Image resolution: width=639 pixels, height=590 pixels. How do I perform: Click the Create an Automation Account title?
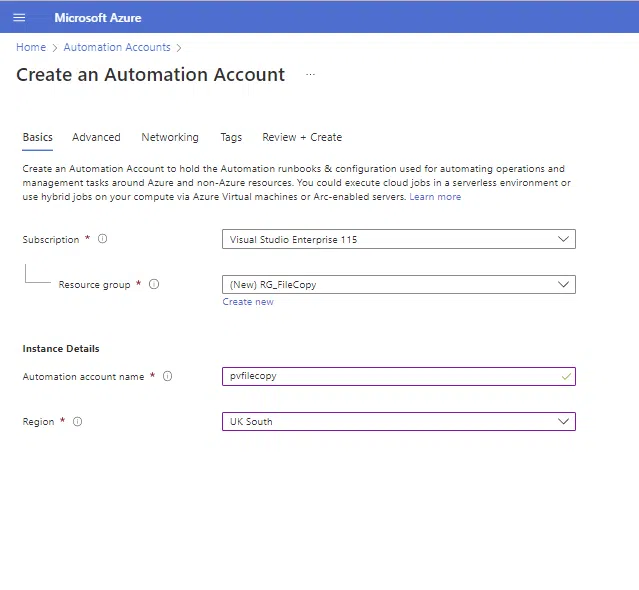click(x=150, y=75)
